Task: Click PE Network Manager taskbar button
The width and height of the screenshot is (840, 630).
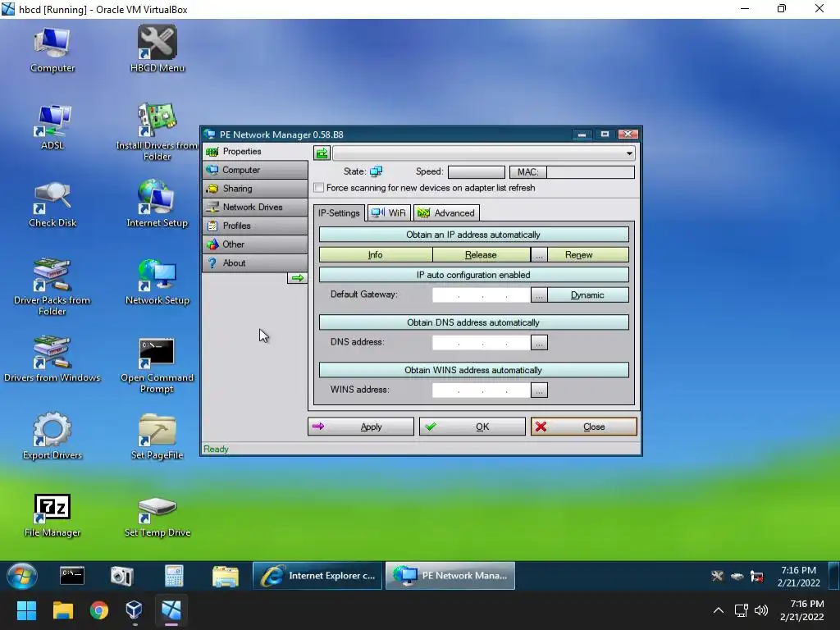Action: click(x=450, y=576)
